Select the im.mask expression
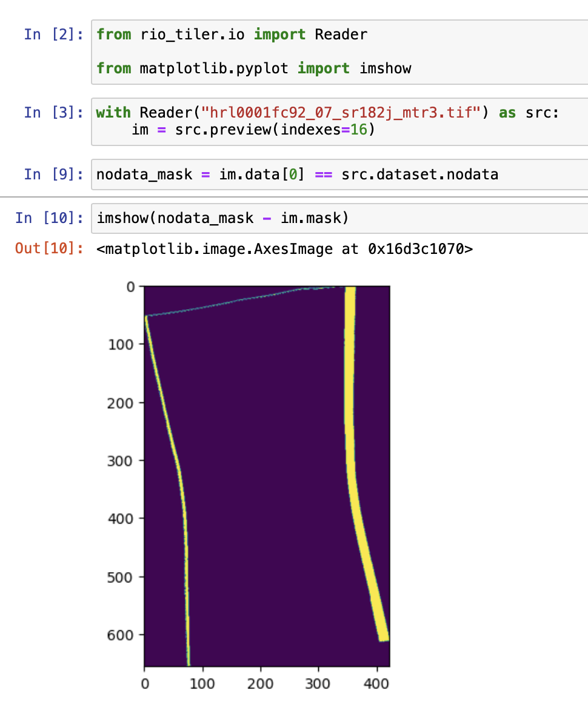The width and height of the screenshot is (588, 709). (311, 218)
